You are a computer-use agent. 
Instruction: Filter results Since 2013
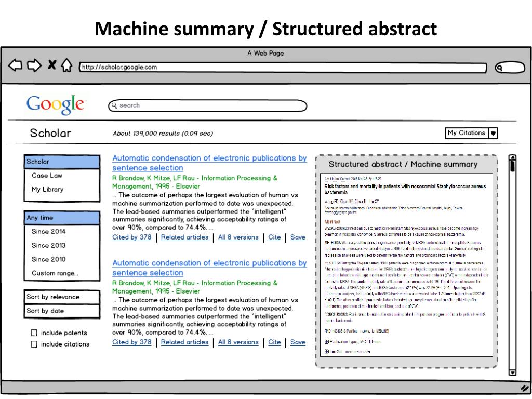pos(48,245)
